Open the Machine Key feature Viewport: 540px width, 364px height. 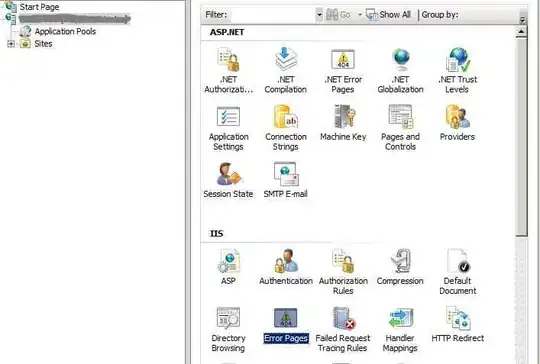343,123
